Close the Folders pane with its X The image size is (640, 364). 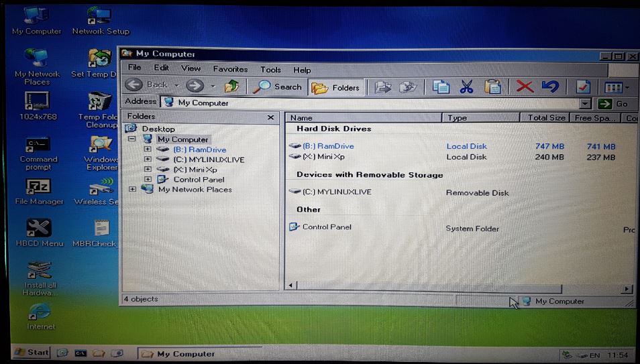pyautogui.click(x=270, y=117)
